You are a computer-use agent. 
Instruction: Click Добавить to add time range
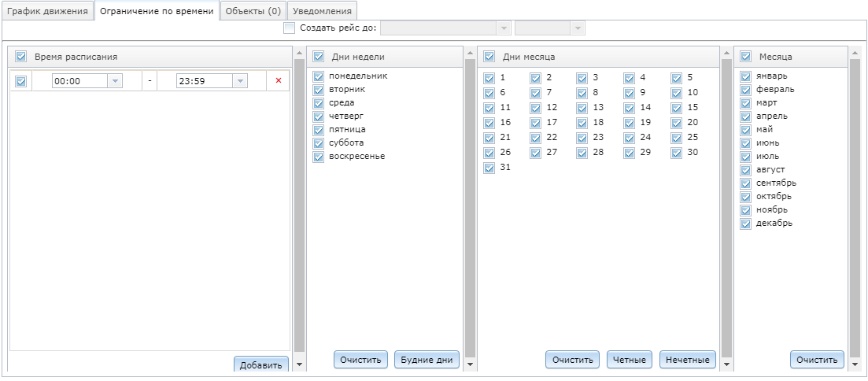260,364
